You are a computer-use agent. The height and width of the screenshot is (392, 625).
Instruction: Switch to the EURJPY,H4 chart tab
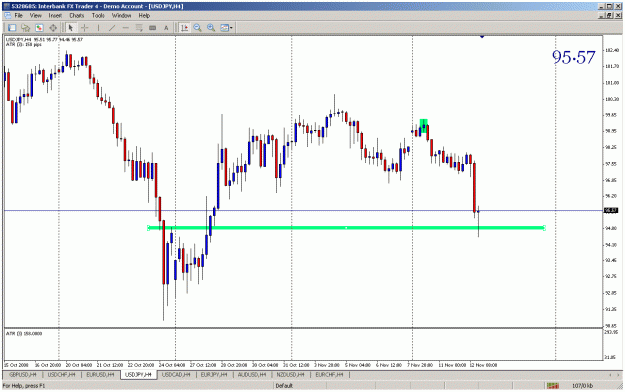(215, 375)
